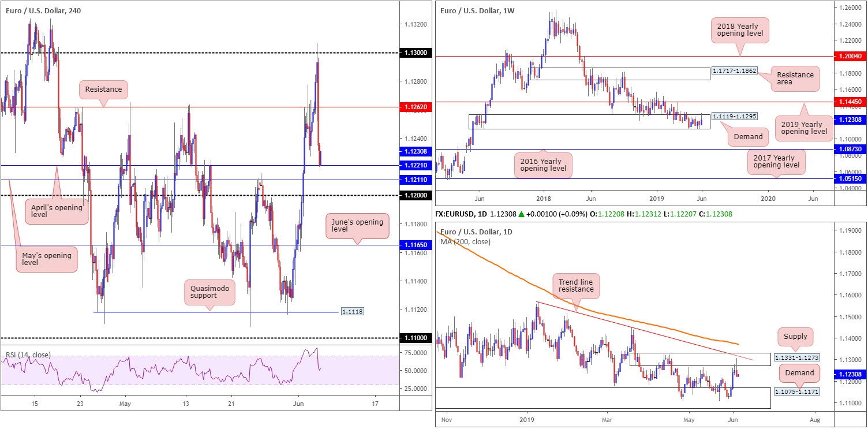Select the 25.000 RSI scale value
The width and height of the screenshot is (868, 429).
(416, 389)
